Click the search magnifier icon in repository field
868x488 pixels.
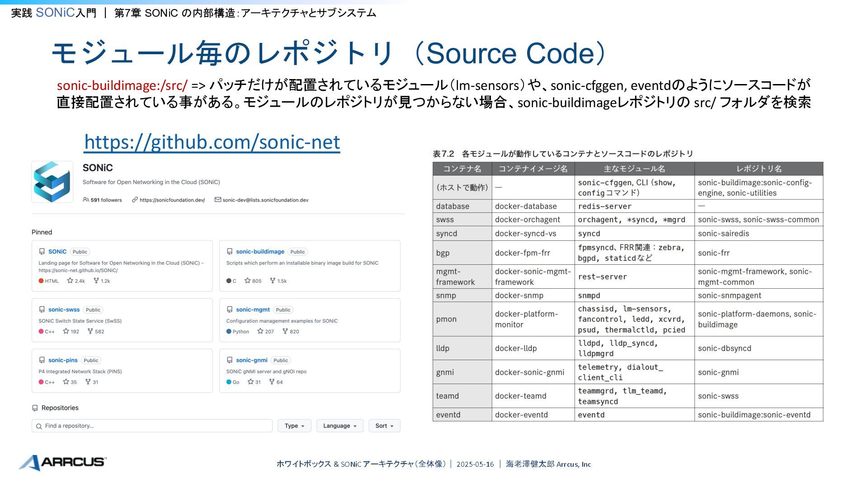point(39,426)
